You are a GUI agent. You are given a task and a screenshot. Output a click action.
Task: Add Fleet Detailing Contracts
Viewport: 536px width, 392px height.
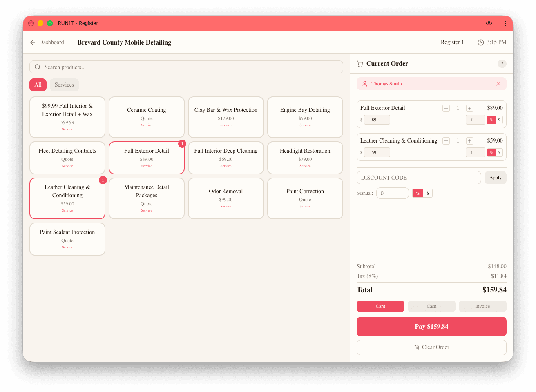pyautogui.click(x=67, y=158)
